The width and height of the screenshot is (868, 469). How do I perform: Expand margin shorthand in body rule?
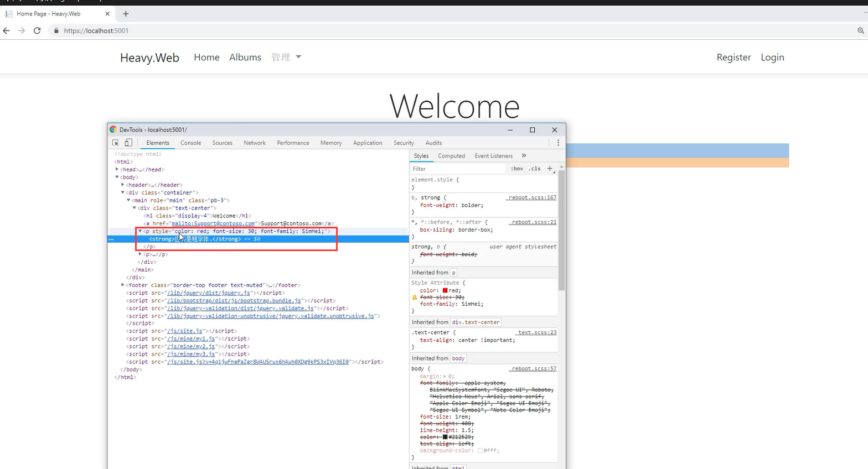point(445,376)
